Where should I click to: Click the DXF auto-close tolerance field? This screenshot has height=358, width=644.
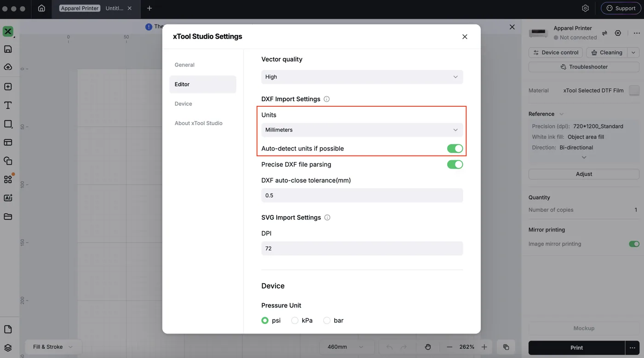point(362,196)
